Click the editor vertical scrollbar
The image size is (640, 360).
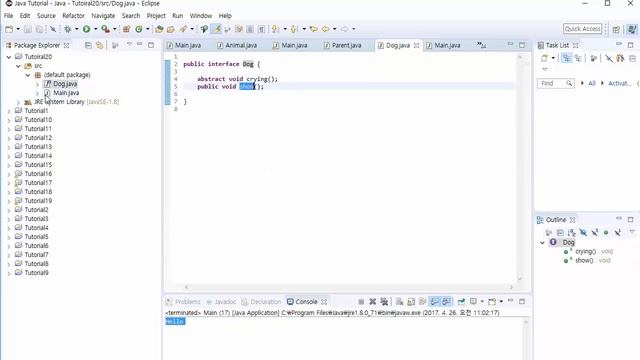point(520,168)
